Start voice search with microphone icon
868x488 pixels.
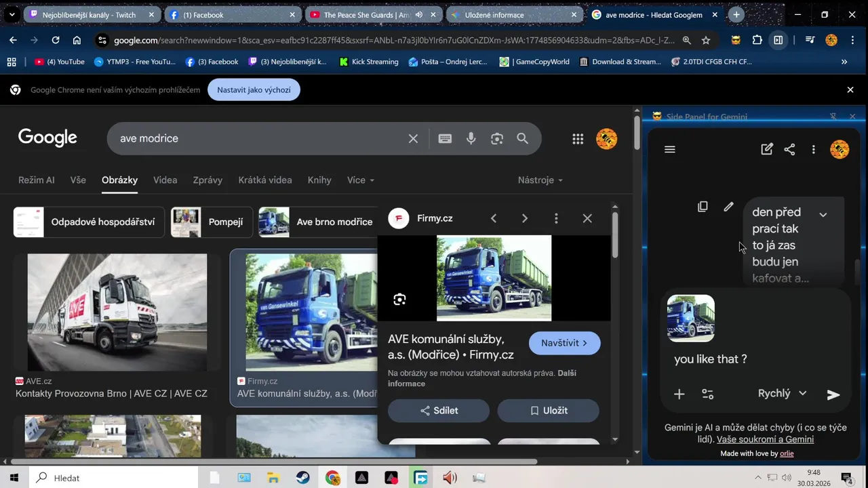471,138
